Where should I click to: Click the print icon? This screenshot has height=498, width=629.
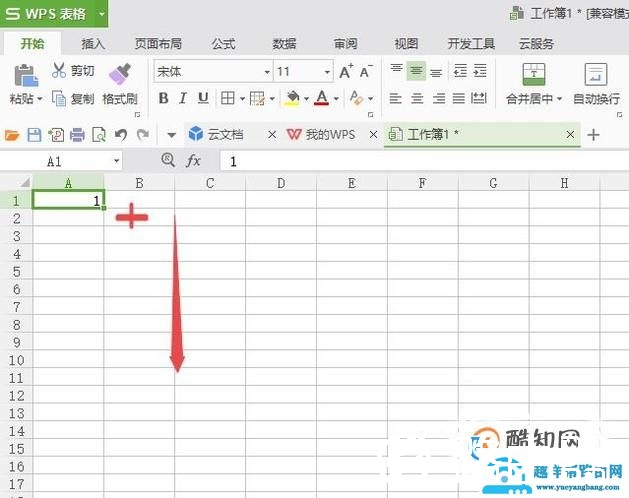pos(77,135)
